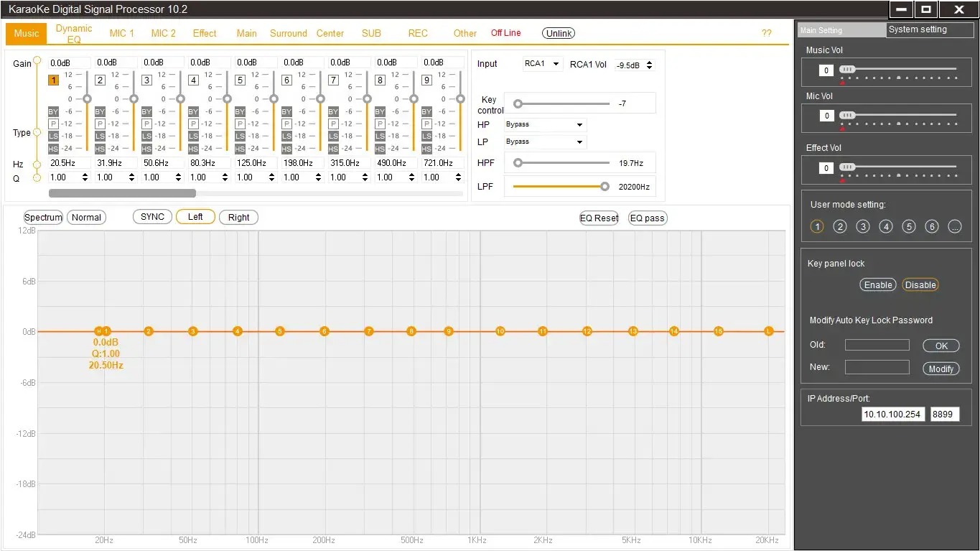
Task: Set band 4 type to low shelf (LS)
Action: coord(193,136)
